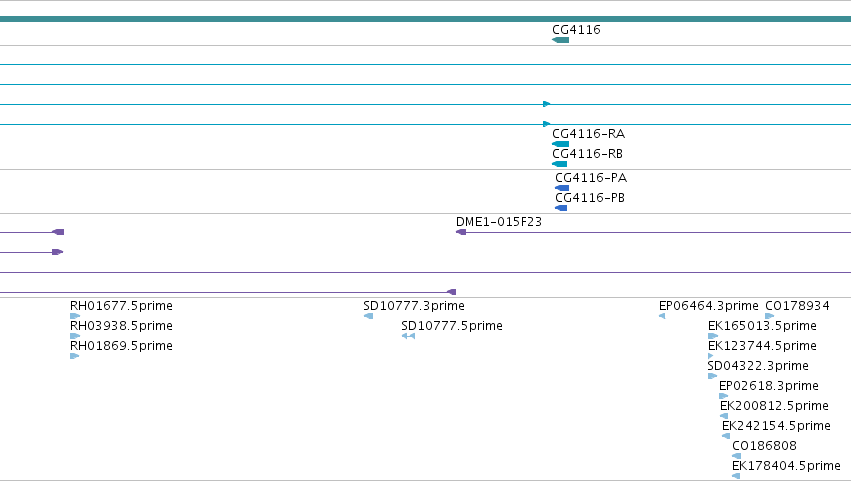Click the SD10777.3prime EST label

tap(414, 306)
